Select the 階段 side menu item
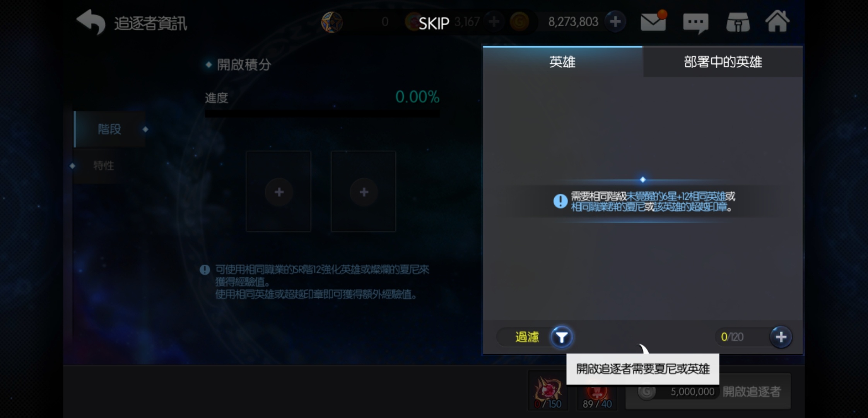This screenshot has height=418, width=868. coord(109,129)
